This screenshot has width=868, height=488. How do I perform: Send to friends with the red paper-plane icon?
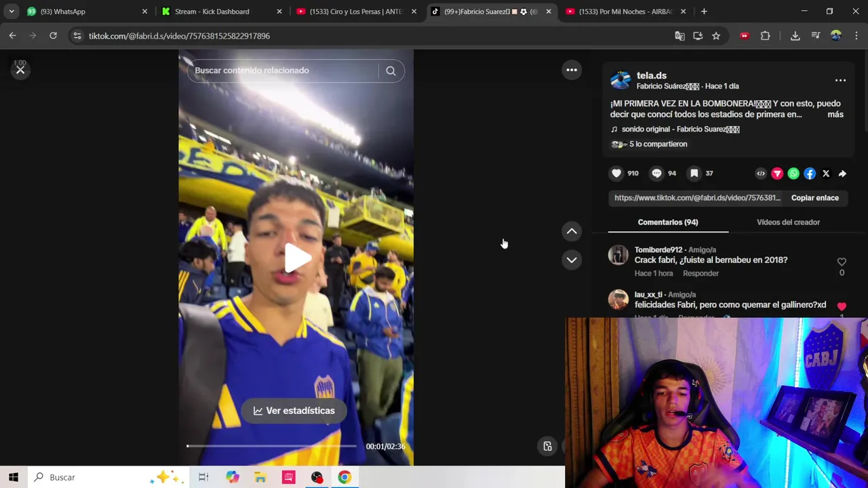pos(777,174)
